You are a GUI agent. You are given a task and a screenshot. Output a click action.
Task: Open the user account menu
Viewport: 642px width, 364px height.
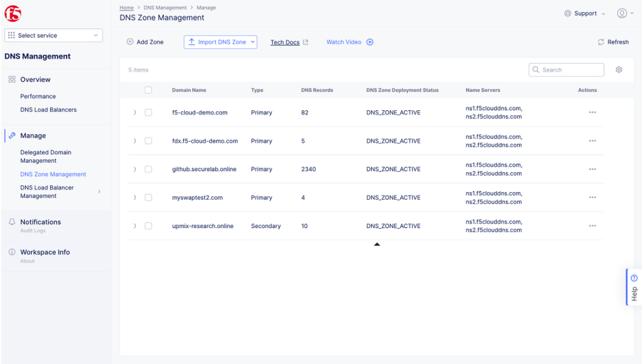coord(625,14)
